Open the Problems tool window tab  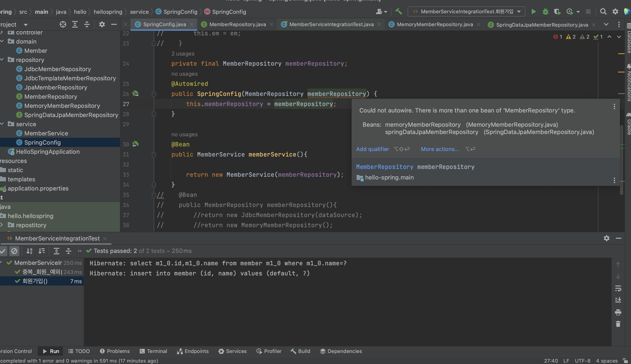point(115,351)
